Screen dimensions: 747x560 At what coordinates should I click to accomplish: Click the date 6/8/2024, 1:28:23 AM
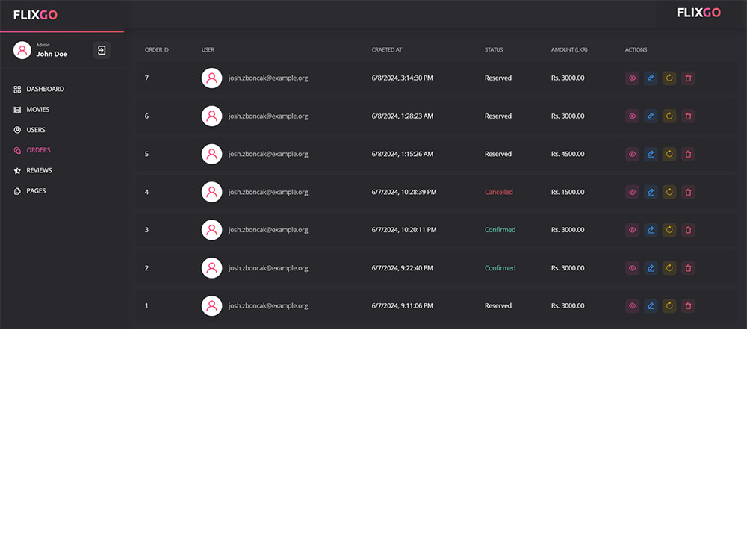click(403, 116)
